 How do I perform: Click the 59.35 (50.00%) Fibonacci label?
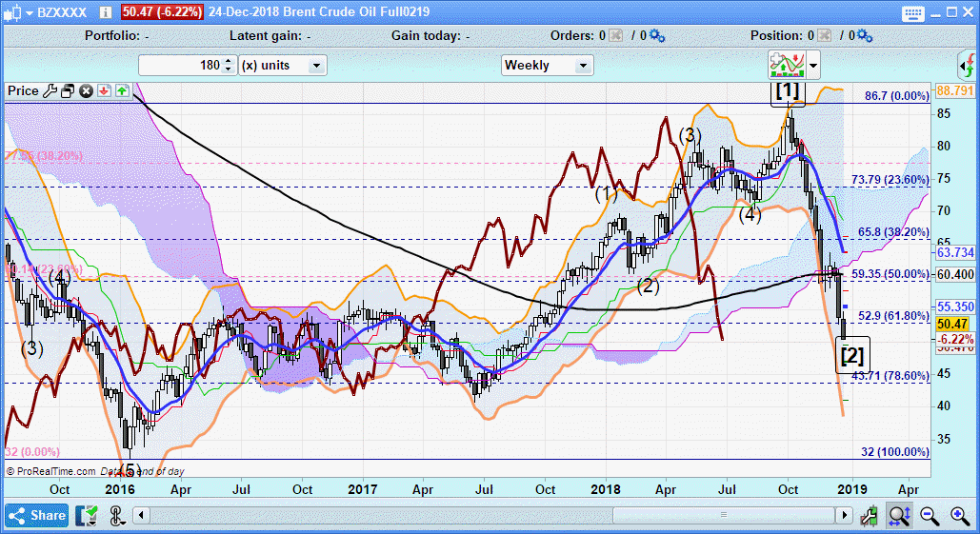click(890, 274)
